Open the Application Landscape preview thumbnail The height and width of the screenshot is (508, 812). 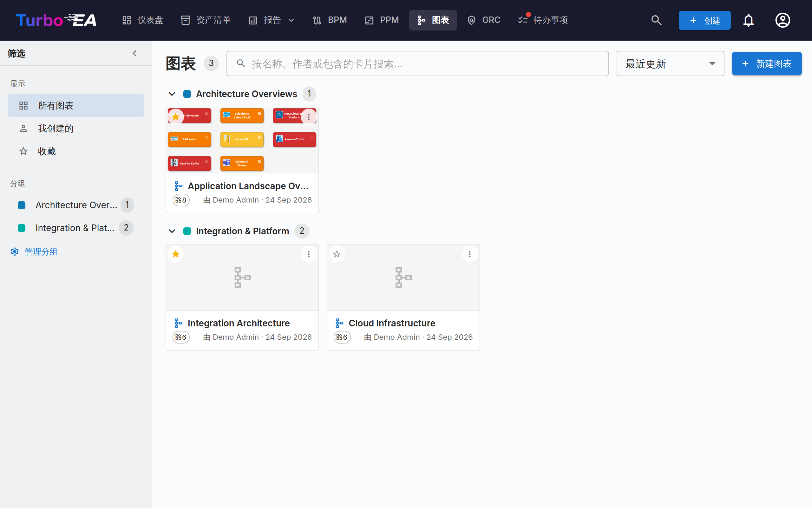pyautogui.click(x=242, y=140)
